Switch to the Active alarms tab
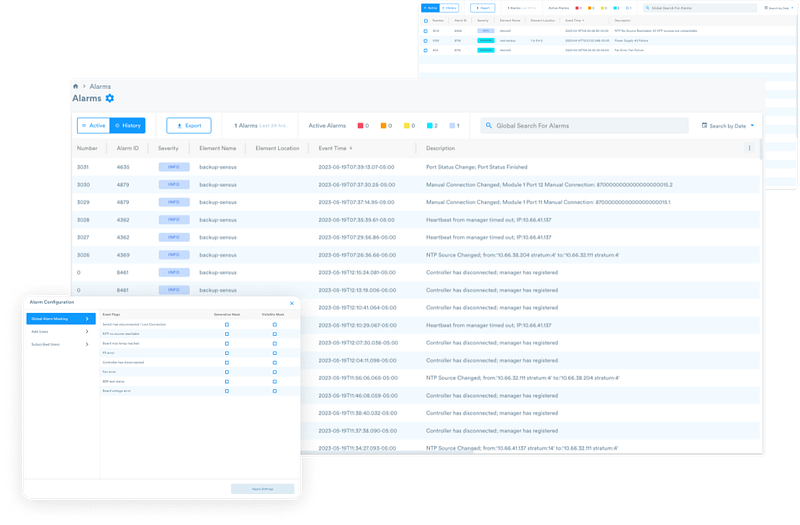800x525 pixels. pos(94,126)
